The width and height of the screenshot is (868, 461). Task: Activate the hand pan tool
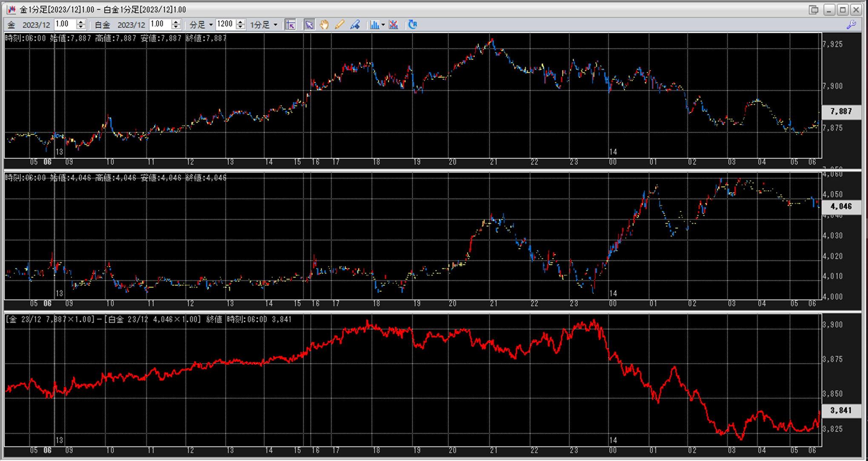tap(324, 25)
